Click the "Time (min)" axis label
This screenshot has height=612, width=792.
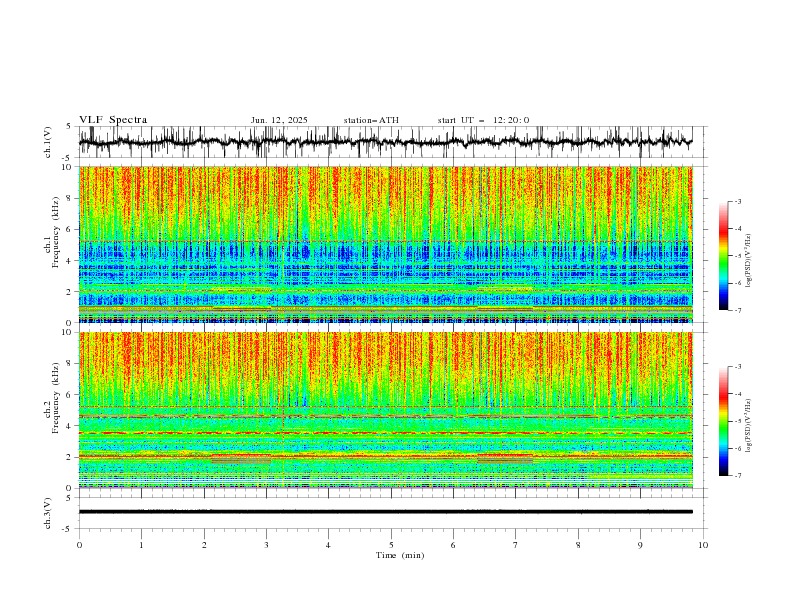(400, 555)
